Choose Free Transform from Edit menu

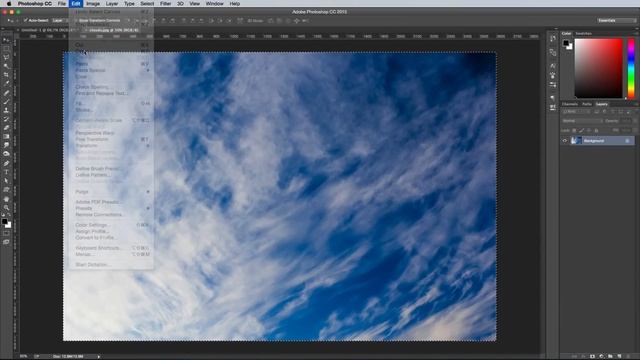pos(112,139)
